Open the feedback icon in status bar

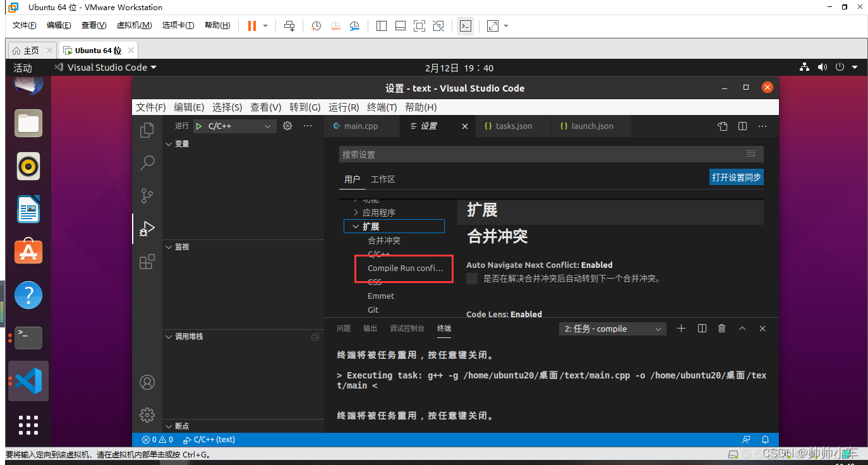(x=747, y=439)
